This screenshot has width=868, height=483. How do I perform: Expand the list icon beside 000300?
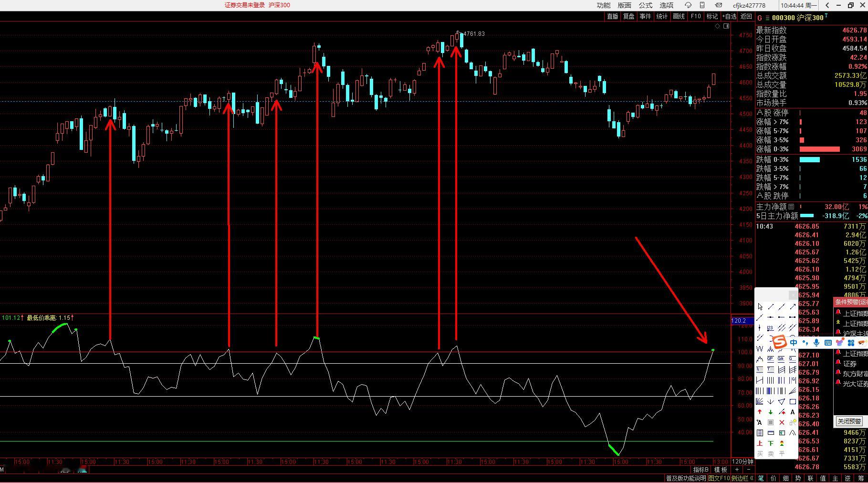[x=767, y=18]
